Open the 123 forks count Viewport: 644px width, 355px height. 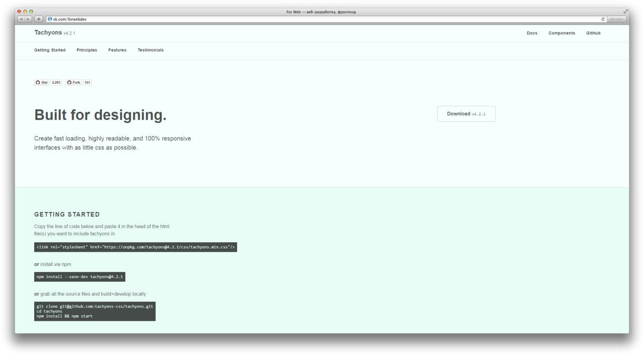click(x=87, y=83)
